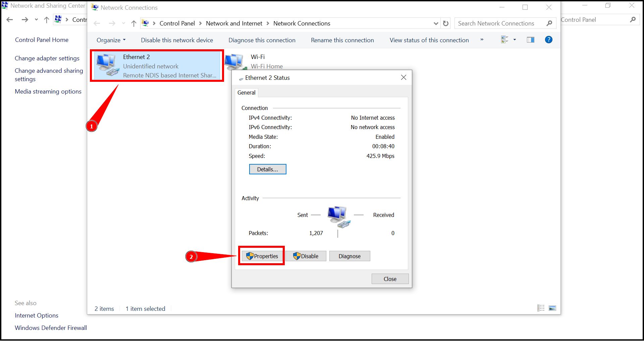Open Change advanced sharing settings link
The height and width of the screenshot is (342, 644).
(x=49, y=75)
